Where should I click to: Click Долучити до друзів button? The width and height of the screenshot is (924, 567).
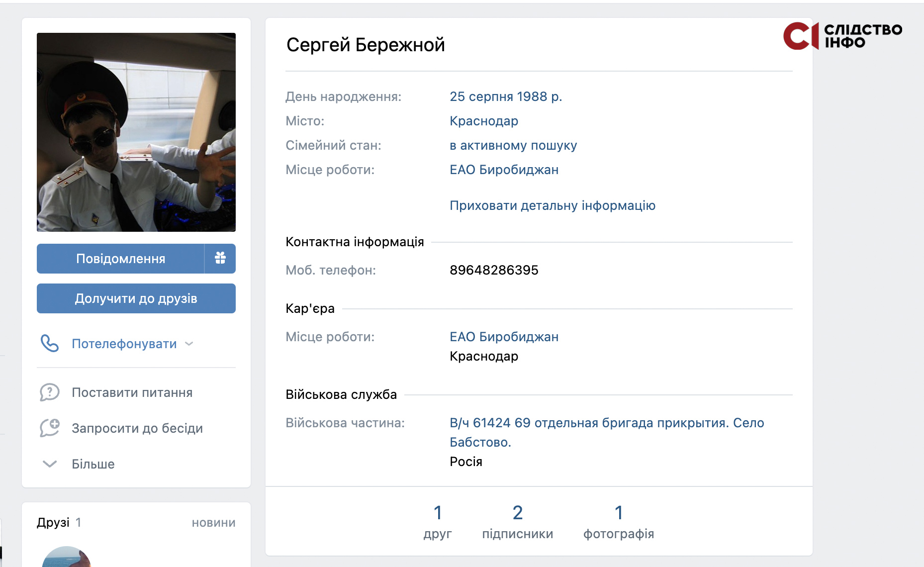(136, 298)
